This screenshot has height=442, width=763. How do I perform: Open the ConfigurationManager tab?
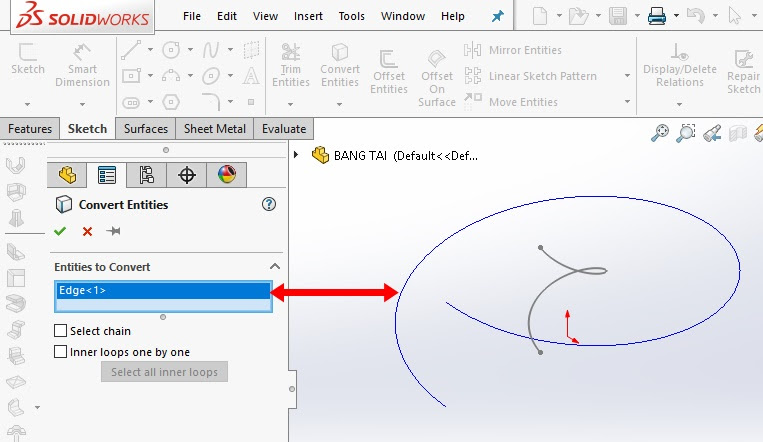[x=146, y=175]
